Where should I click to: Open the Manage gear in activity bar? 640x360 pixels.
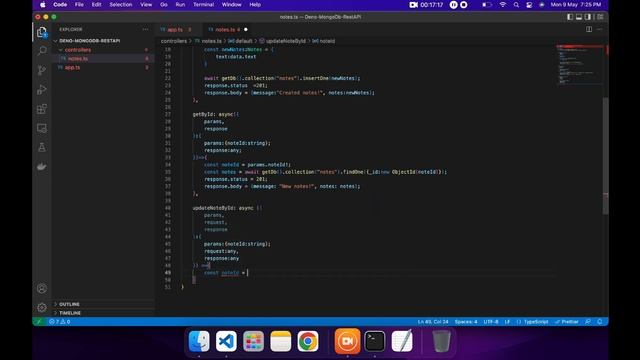pos(42,307)
